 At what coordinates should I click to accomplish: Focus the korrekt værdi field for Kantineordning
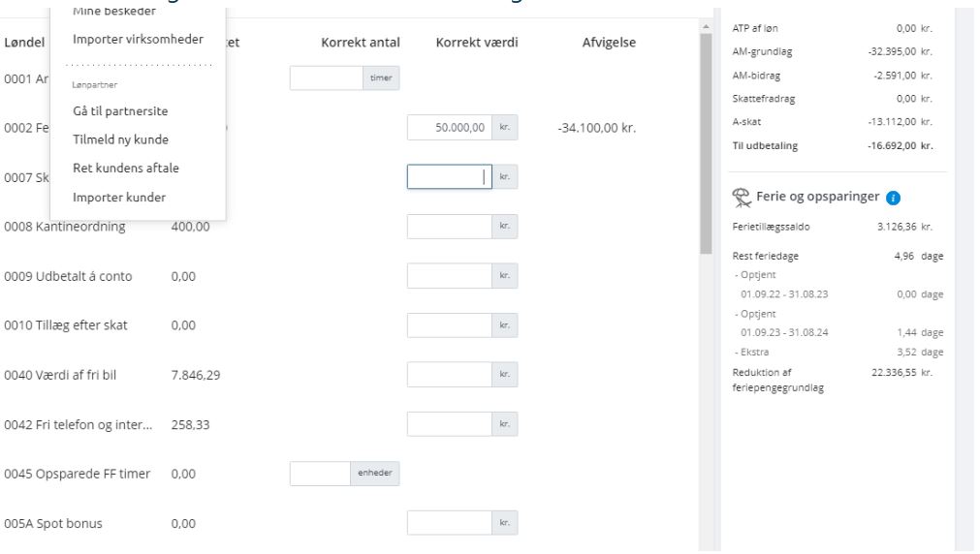coord(450,226)
